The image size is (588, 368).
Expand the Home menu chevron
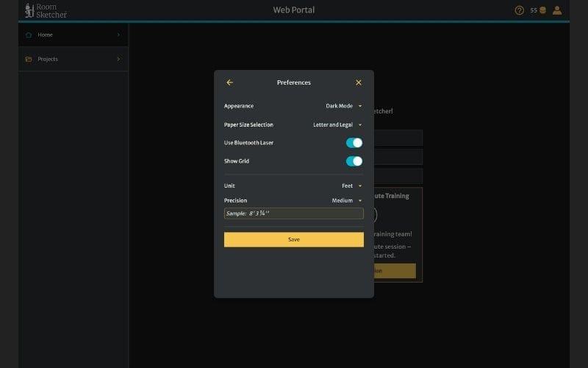[x=118, y=35]
